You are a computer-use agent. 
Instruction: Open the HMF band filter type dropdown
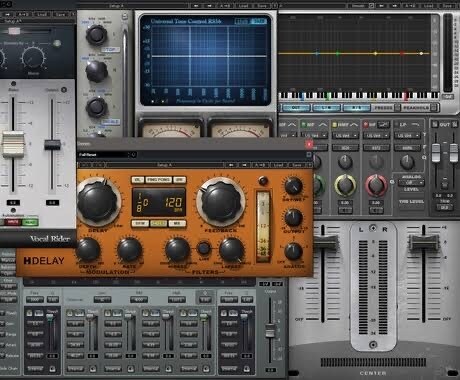[x=345, y=136]
